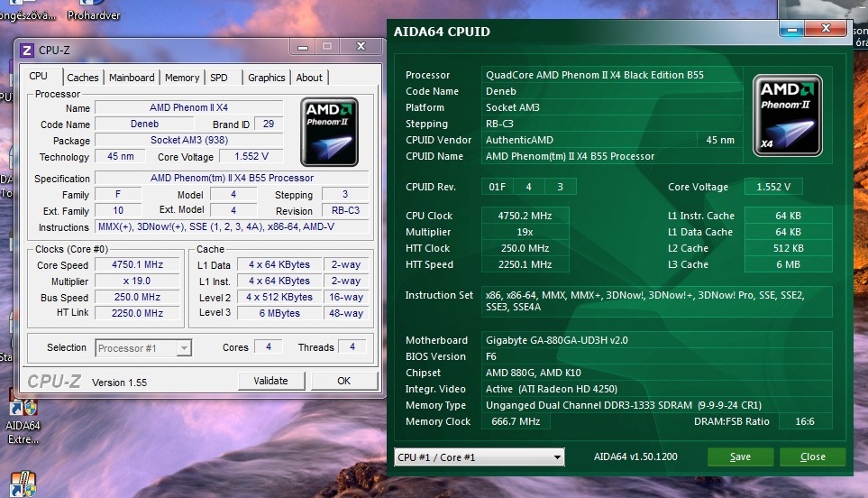Viewport: 868px width, 498px height.
Task: Click the Validate button in CPU-Z
Action: tap(270, 381)
